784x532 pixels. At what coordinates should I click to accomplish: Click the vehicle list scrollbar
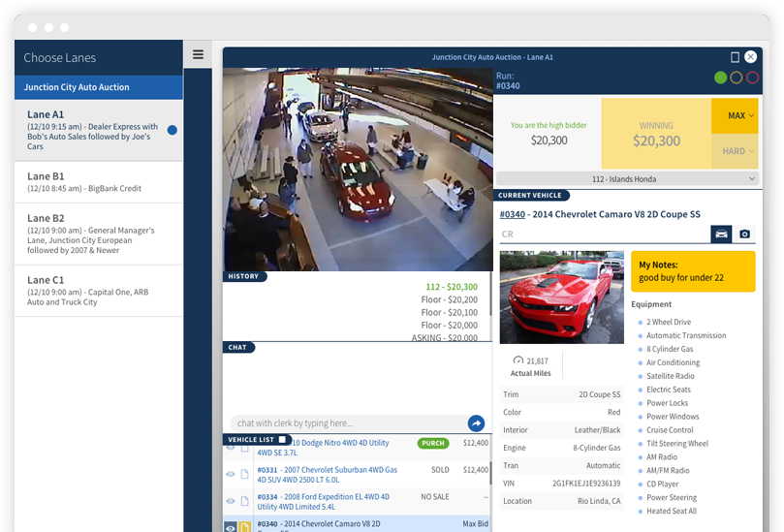[490, 473]
